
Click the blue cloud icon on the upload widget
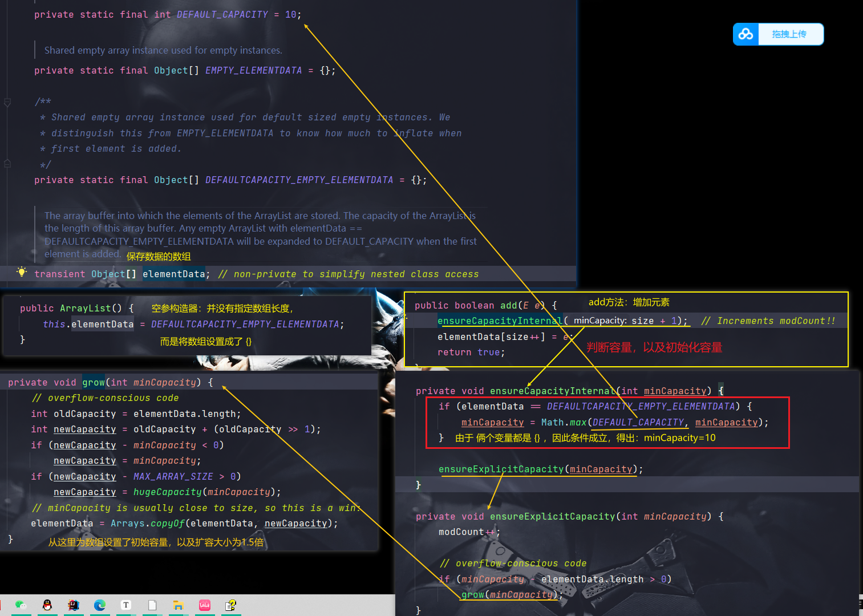[745, 34]
